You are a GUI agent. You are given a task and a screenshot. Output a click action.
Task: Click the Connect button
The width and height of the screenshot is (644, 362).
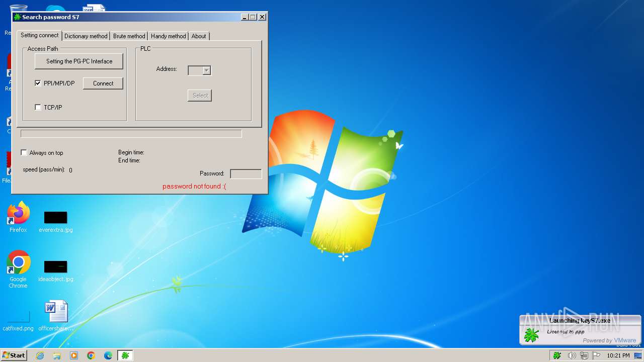pos(103,83)
